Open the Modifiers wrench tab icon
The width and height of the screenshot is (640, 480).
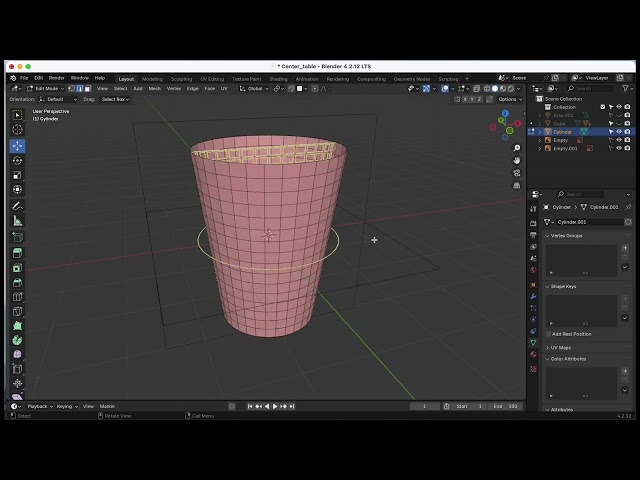click(x=533, y=296)
